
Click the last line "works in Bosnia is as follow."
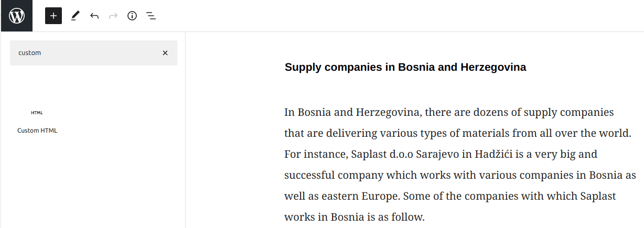pyautogui.click(x=354, y=216)
